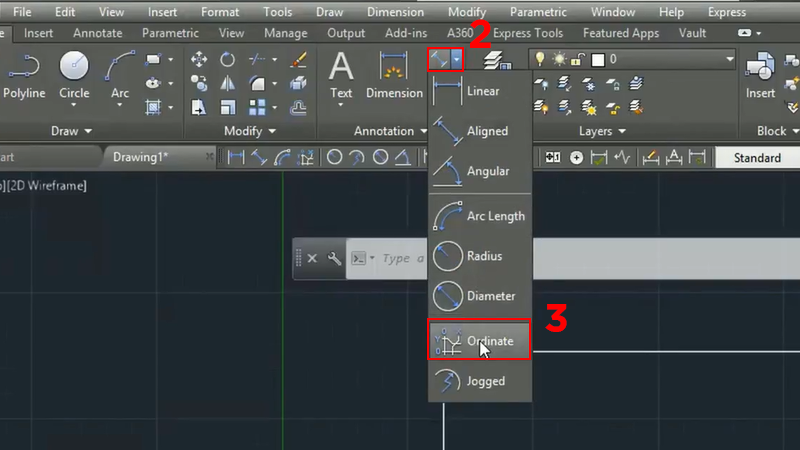800x450 pixels.
Task: Click the Aligned dimension toolbar icon
Action: click(259, 158)
